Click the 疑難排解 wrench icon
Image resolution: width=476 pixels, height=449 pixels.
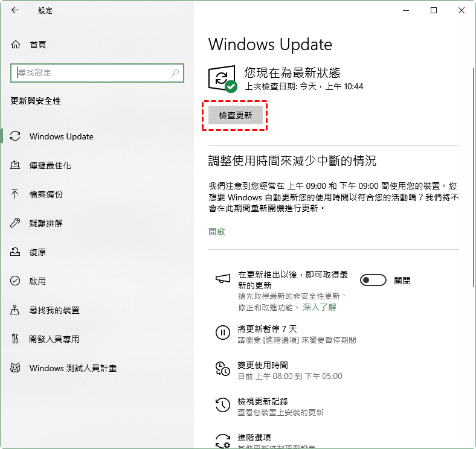[x=15, y=223]
